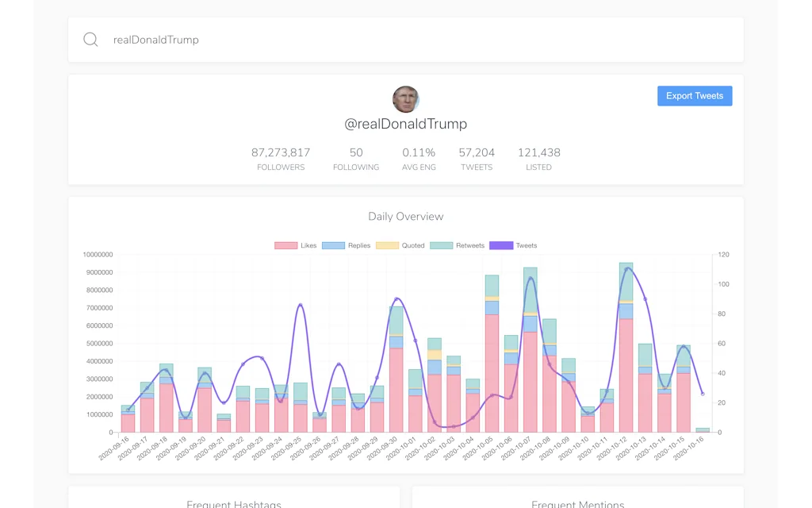The width and height of the screenshot is (812, 508).
Task: Click the Frequent Hashtags panel heading
Action: click(234, 504)
